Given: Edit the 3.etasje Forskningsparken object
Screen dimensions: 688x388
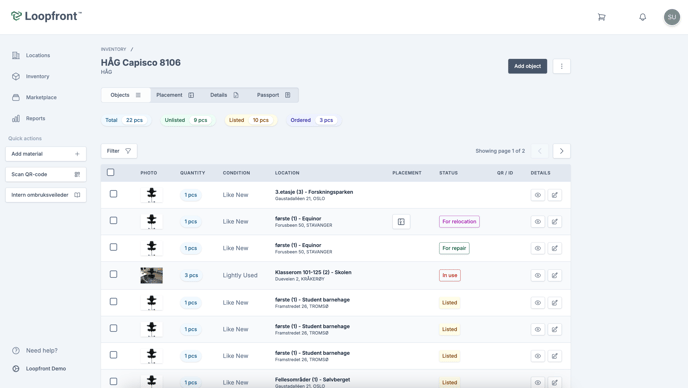Looking at the screenshot, I should (x=555, y=195).
